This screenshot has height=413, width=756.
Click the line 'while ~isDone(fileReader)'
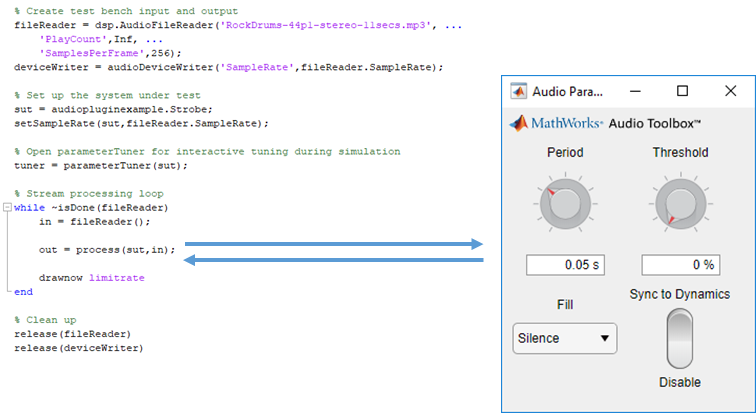[x=91, y=208]
